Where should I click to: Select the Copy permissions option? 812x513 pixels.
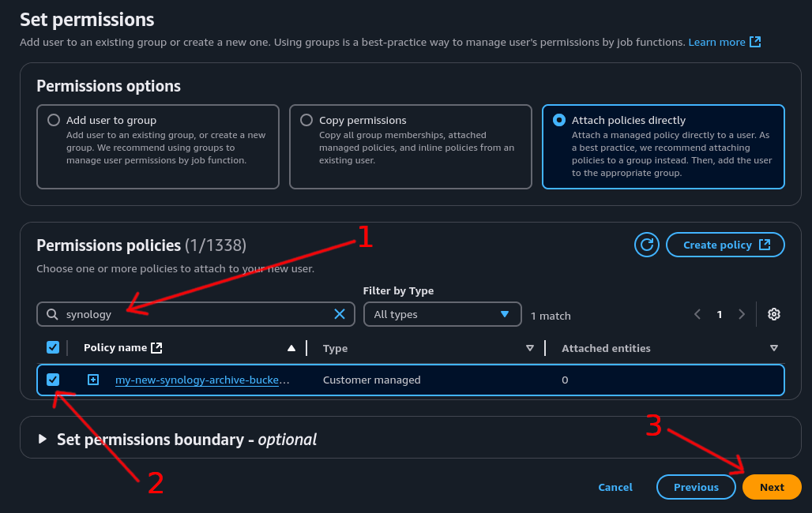(306, 120)
